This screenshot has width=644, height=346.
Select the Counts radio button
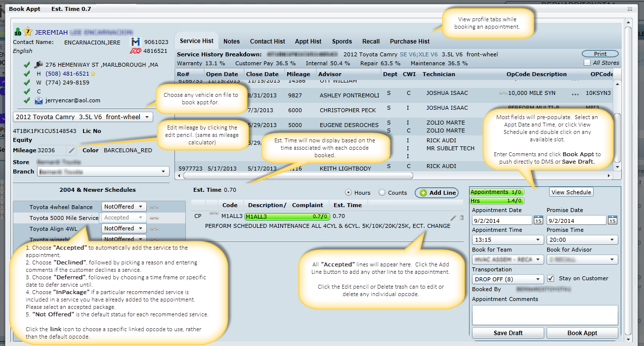pyautogui.click(x=382, y=193)
